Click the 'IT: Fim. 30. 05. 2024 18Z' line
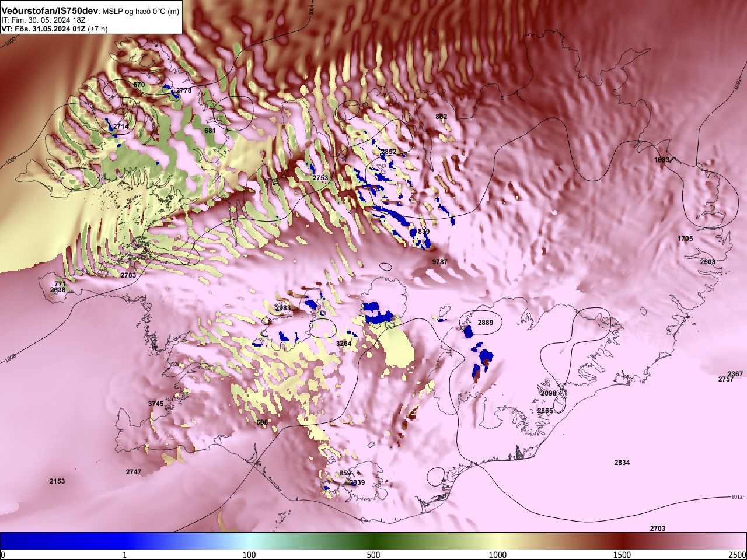The width and height of the screenshot is (747, 560). (x=42, y=20)
